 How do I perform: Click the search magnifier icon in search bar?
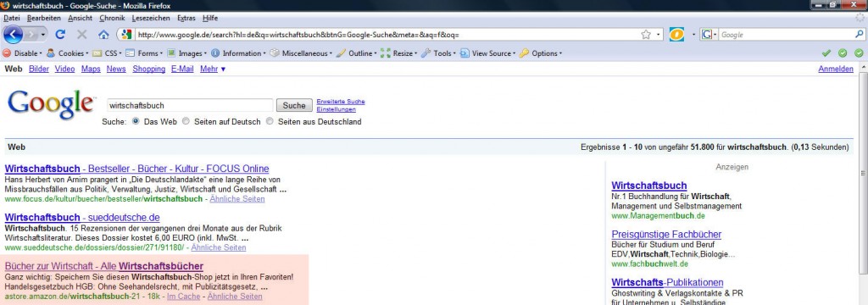click(x=860, y=35)
